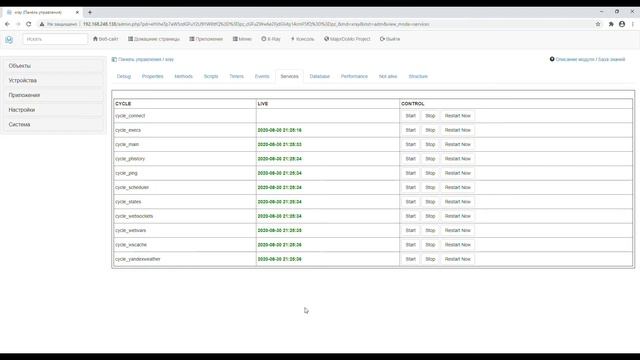
Task: Stop the cycle_connect service
Action: coord(430,116)
